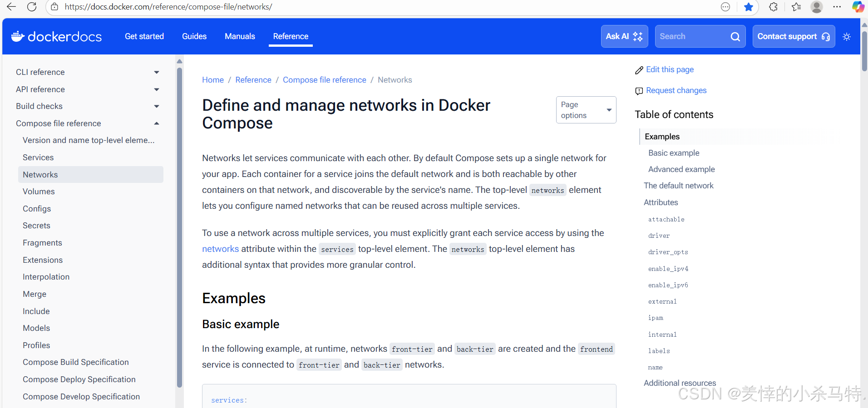Open Interpolation in the sidebar
This screenshot has height=408, width=868.
46,277
